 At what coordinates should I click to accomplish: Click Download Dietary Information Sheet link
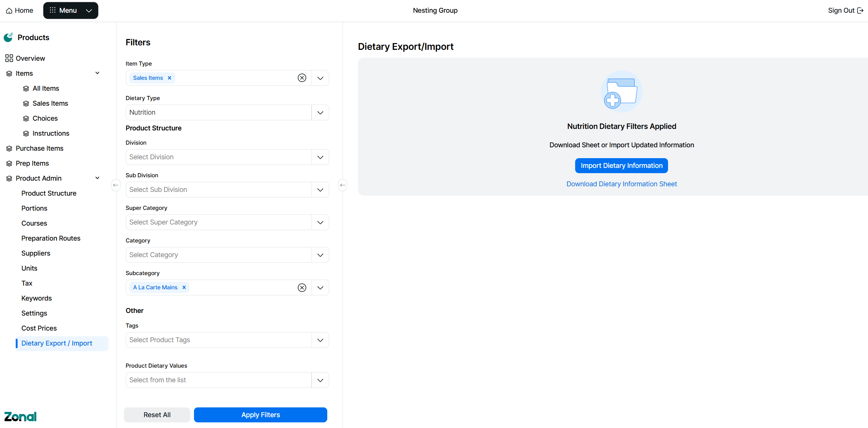(x=621, y=184)
